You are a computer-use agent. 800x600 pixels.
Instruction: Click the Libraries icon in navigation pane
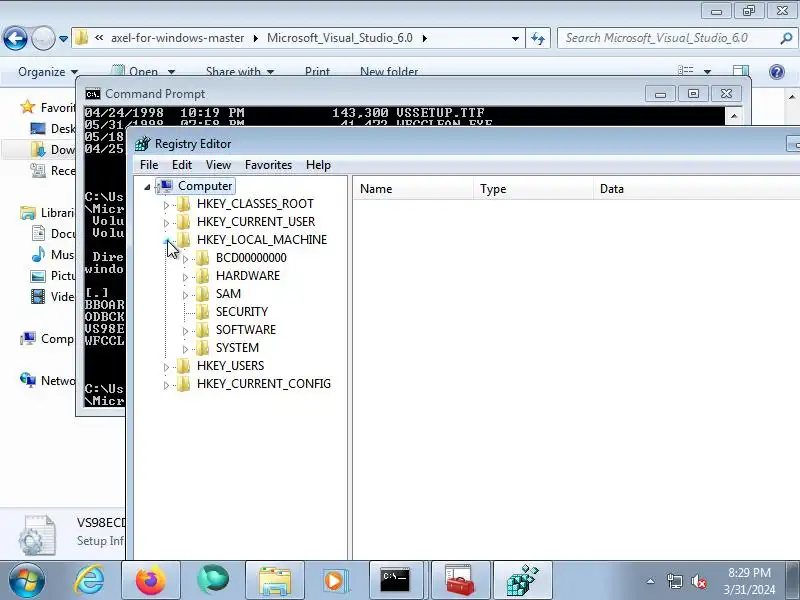pyautogui.click(x=28, y=212)
